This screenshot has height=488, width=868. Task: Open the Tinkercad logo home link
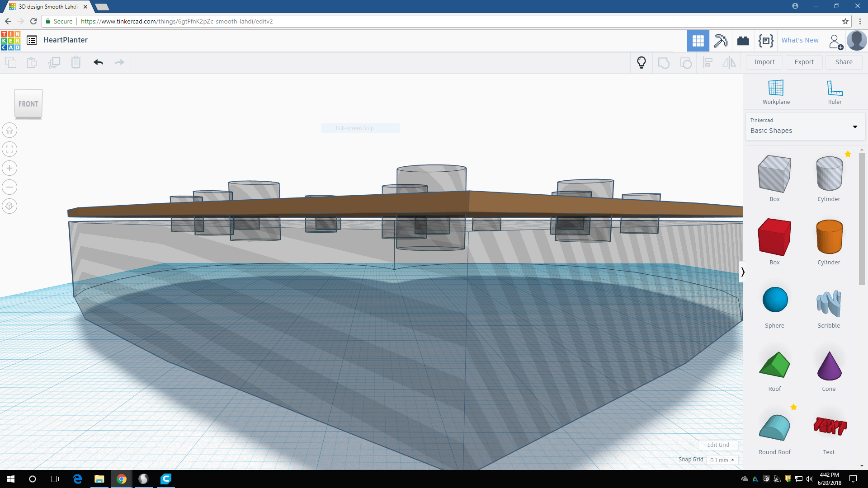(11, 40)
